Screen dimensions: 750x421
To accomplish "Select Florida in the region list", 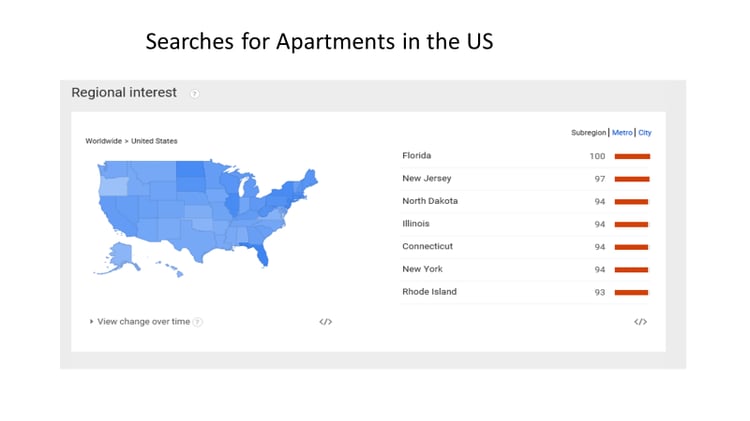I will pos(526,156).
